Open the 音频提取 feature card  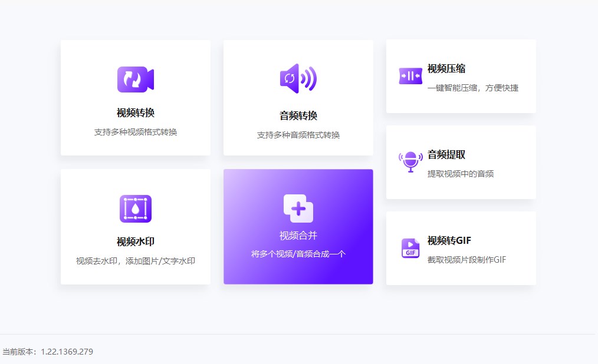point(461,162)
